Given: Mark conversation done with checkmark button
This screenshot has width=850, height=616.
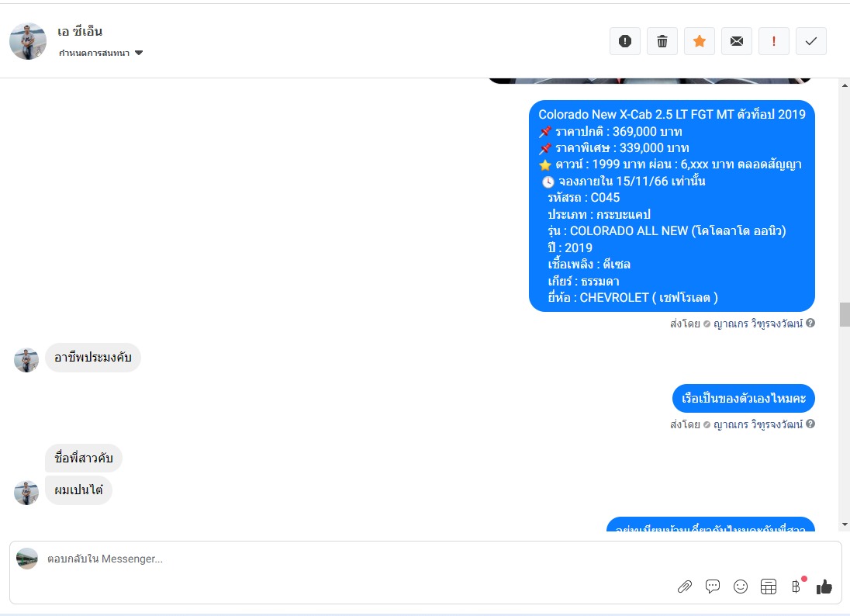Looking at the screenshot, I should point(811,41).
